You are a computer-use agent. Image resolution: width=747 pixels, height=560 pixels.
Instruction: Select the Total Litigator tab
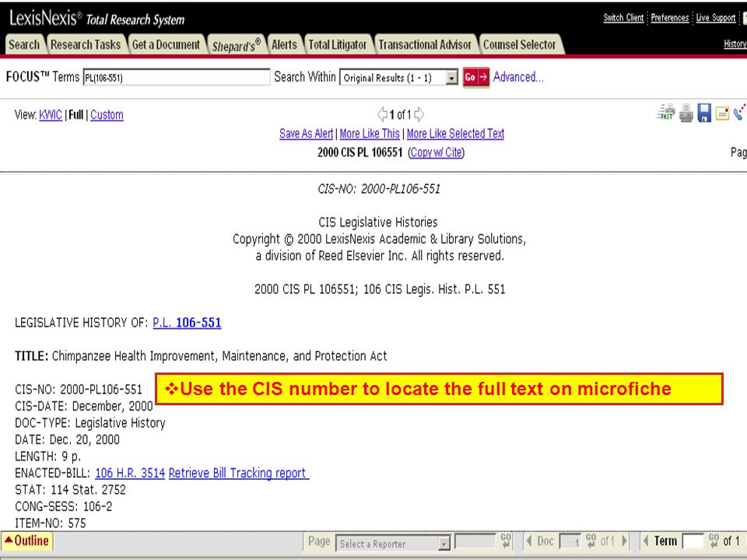(338, 45)
